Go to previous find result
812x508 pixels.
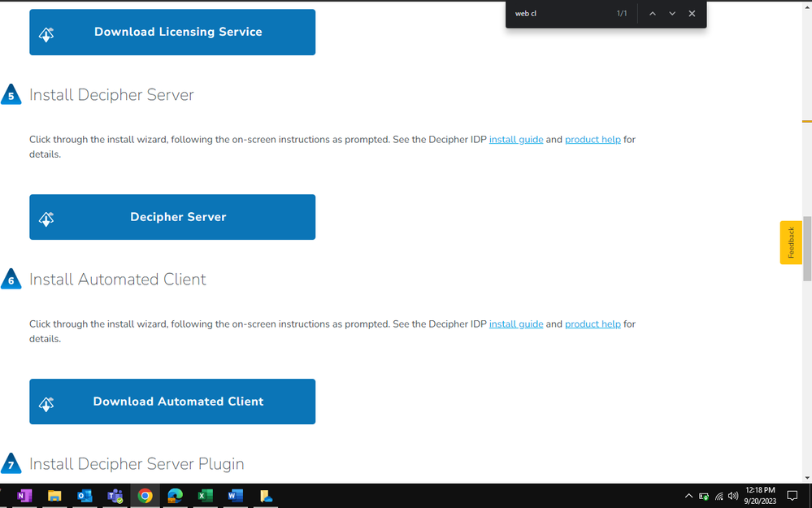pos(653,14)
